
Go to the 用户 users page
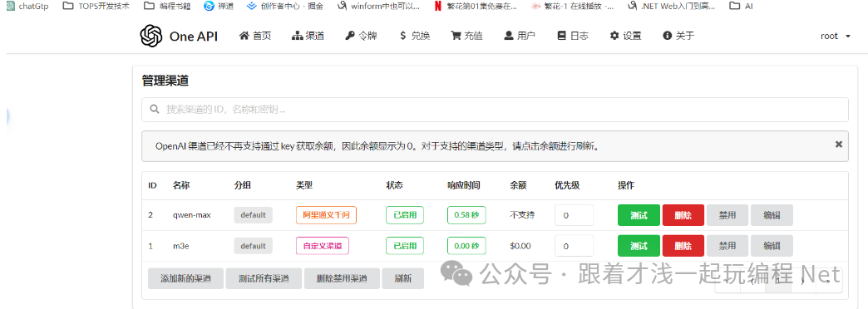click(520, 36)
